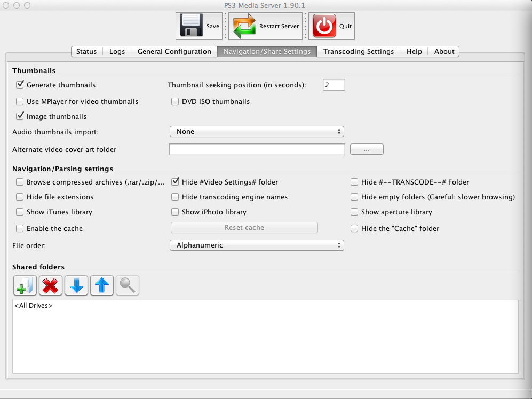Screen dimensions: 532x399
Task: Enable Browse compressed archives checkbox
Action: tap(20, 182)
